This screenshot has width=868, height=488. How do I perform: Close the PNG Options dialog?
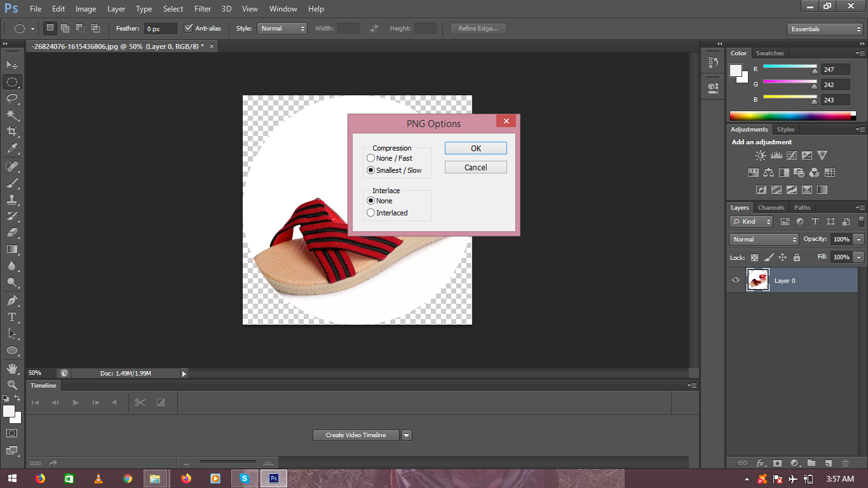506,121
